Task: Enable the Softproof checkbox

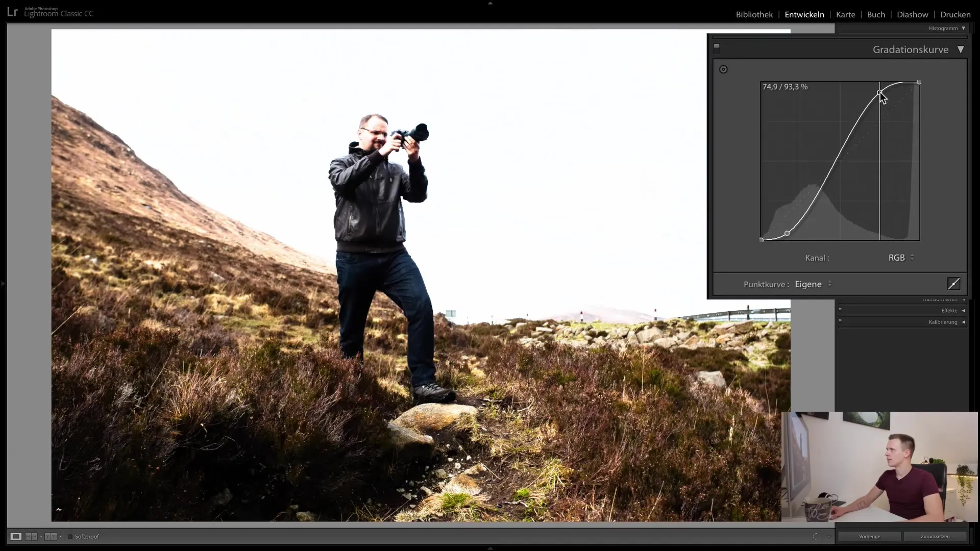Action: pos(70,536)
